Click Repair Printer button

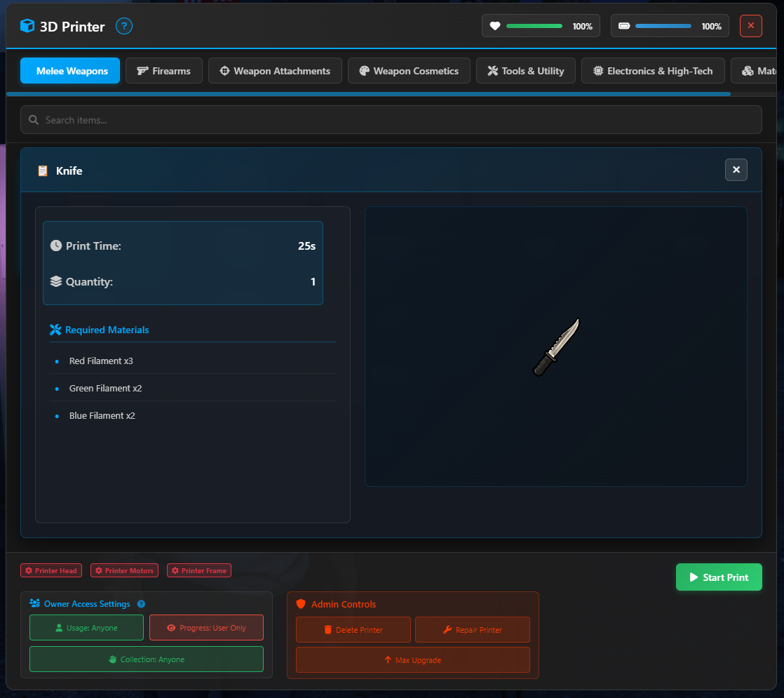tap(473, 629)
